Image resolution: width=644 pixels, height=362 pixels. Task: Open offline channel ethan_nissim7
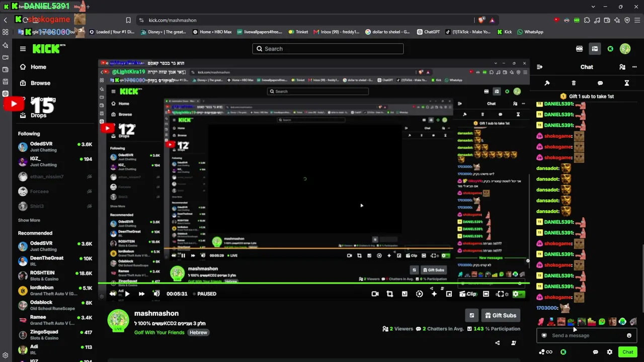[x=55, y=176]
